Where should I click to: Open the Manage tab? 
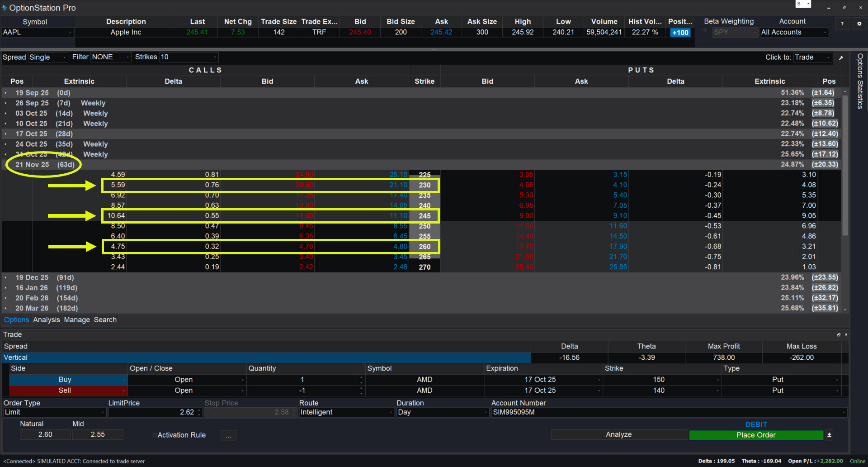click(77, 320)
